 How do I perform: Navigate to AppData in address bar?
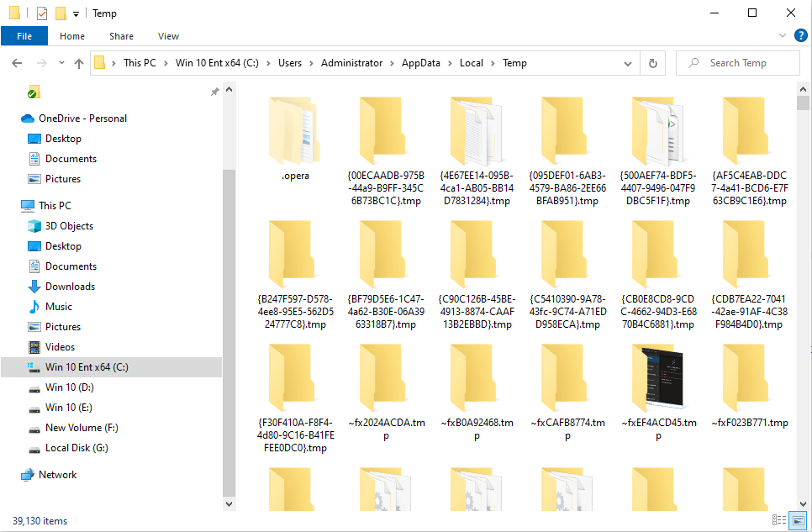[421, 63]
